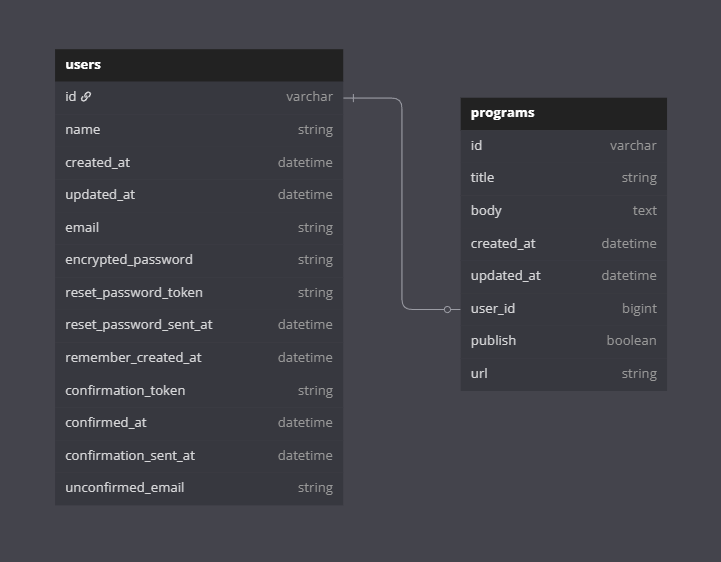Select the unconfirmed_email field row

198,488
